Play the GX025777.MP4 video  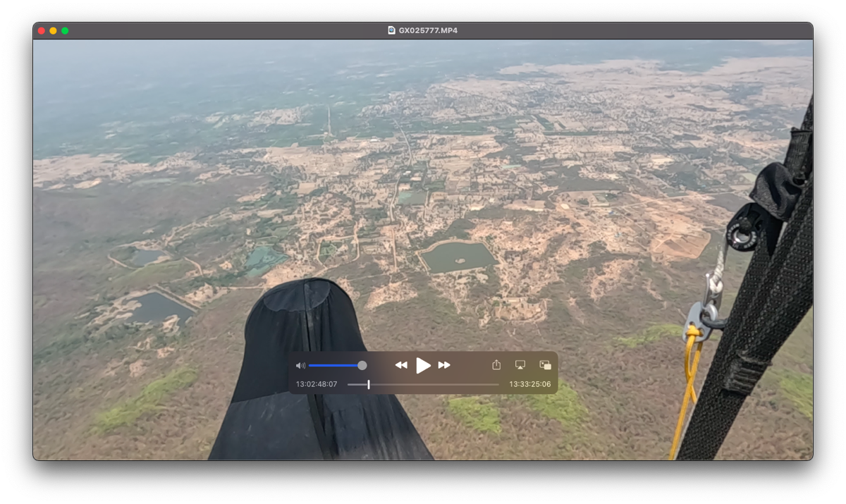[423, 365]
